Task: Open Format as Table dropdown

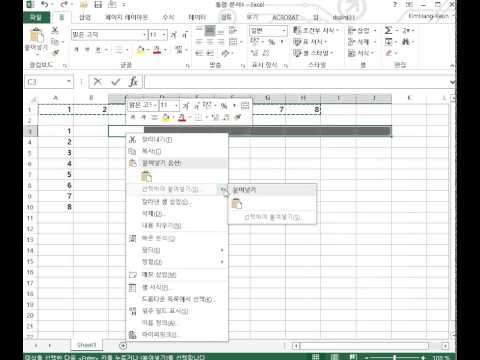Action: click(310, 42)
